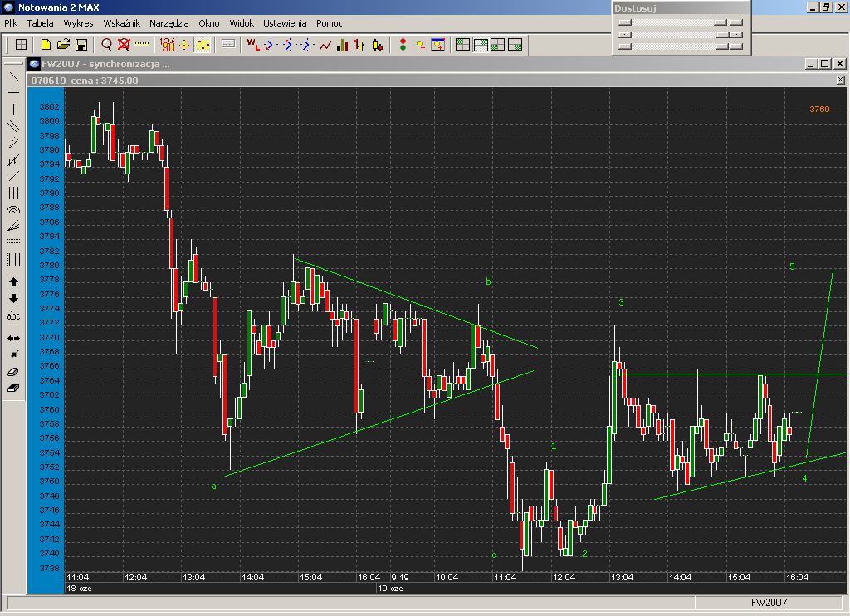This screenshot has width=850, height=616.
Task: Open the Wykres menu
Action: tap(78, 22)
